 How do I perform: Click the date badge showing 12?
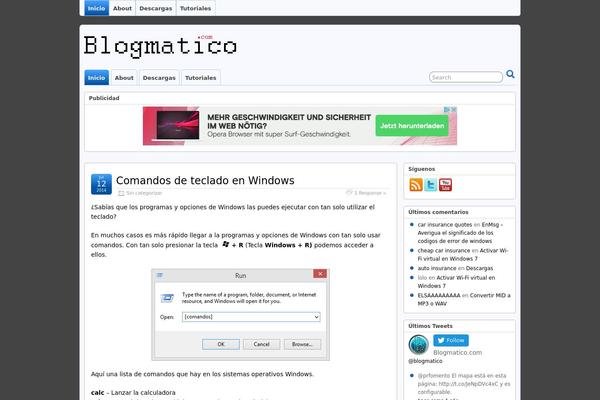[x=101, y=184]
